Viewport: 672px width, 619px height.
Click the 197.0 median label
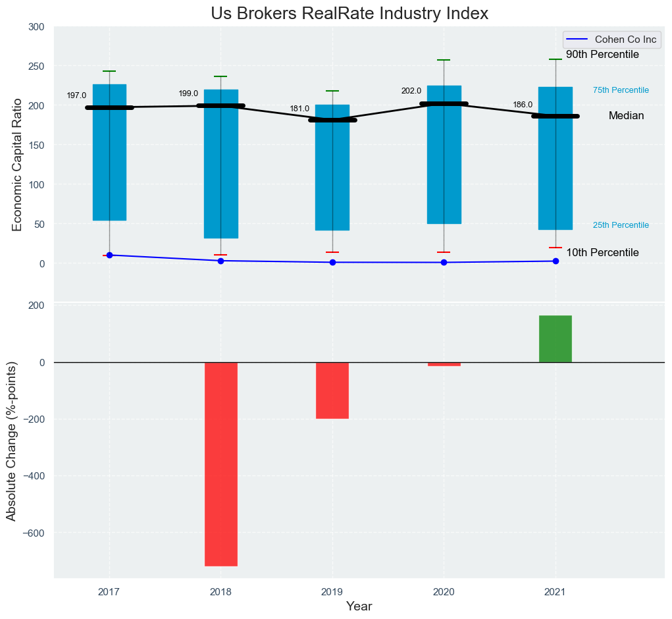point(77,95)
